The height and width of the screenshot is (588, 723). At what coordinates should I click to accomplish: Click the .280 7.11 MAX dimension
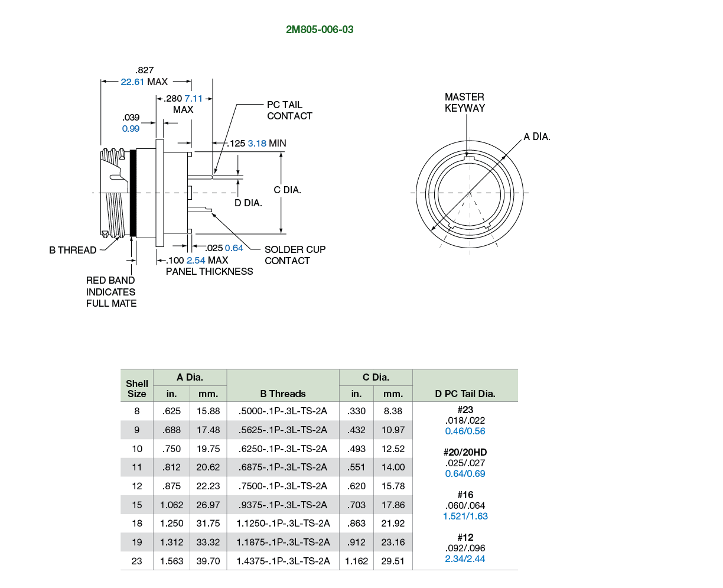coord(184,104)
